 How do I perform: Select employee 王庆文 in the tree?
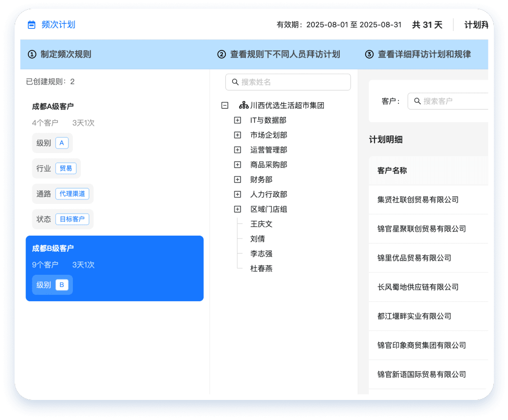pyautogui.click(x=262, y=224)
